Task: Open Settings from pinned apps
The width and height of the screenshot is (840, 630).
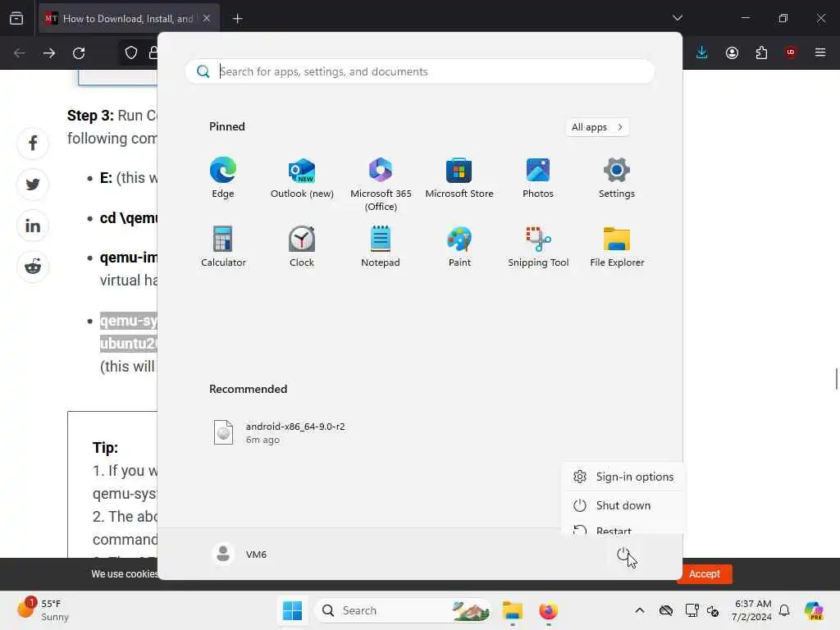Action: coord(617,178)
